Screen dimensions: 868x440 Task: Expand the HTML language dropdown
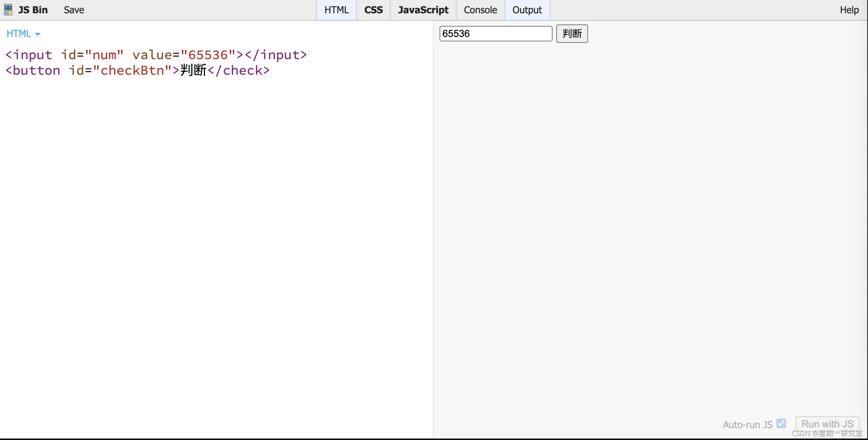pyautogui.click(x=19, y=34)
